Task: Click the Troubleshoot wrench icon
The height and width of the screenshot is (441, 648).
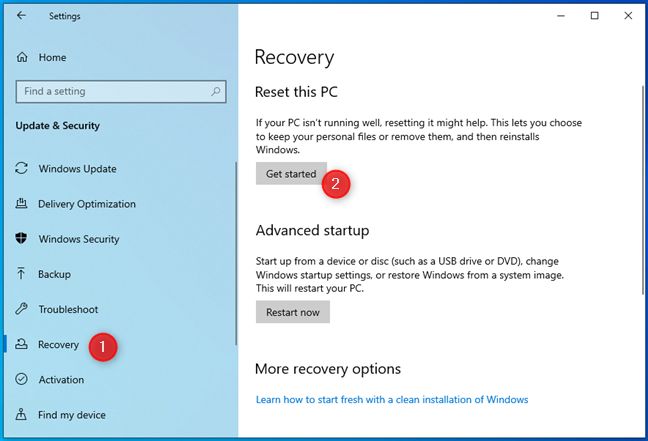Action: [21, 309]
